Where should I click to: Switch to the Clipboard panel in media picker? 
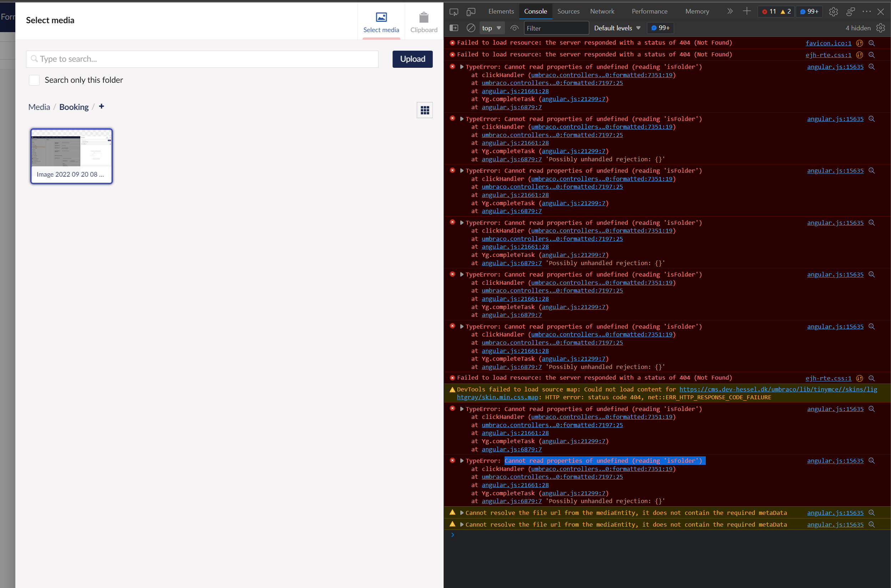point(423,21)
